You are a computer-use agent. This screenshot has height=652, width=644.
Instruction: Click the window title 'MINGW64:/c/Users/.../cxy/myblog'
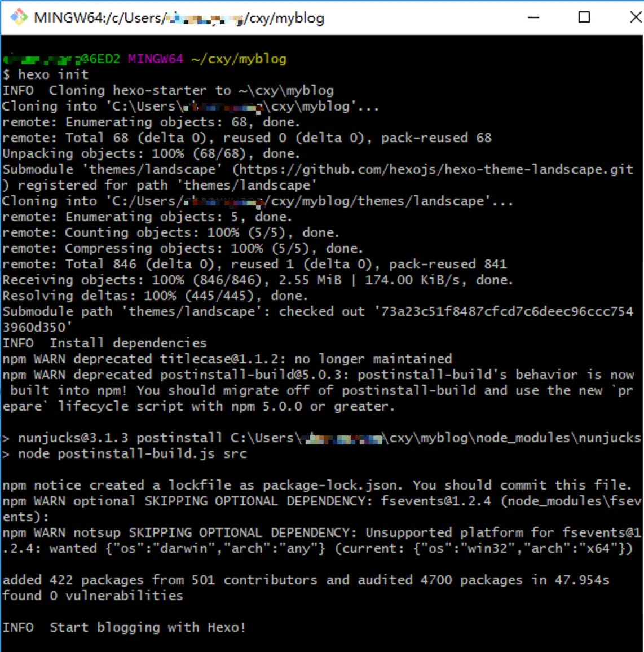pyautogui.click(x=179, y=18)
